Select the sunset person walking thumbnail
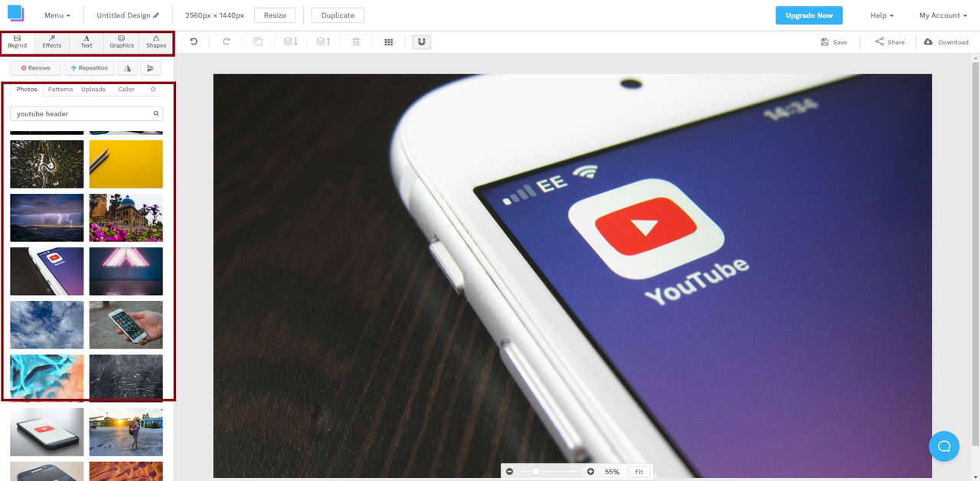Viewport: 980px width, 481px height. (x=126, y=432)
